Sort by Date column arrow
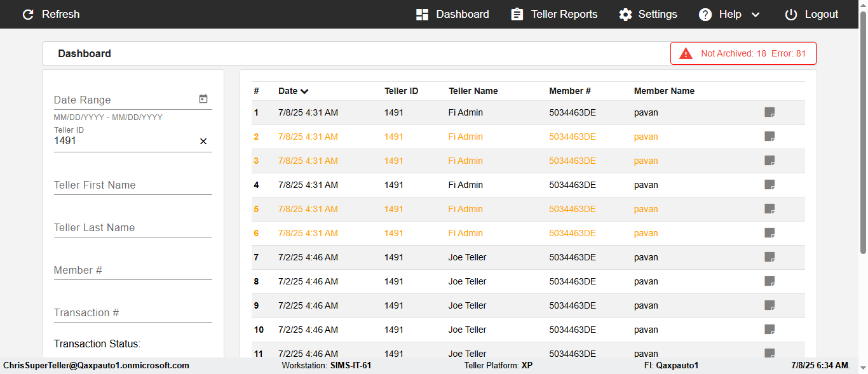This screenshot has height=374, width=868. point(305,91)
